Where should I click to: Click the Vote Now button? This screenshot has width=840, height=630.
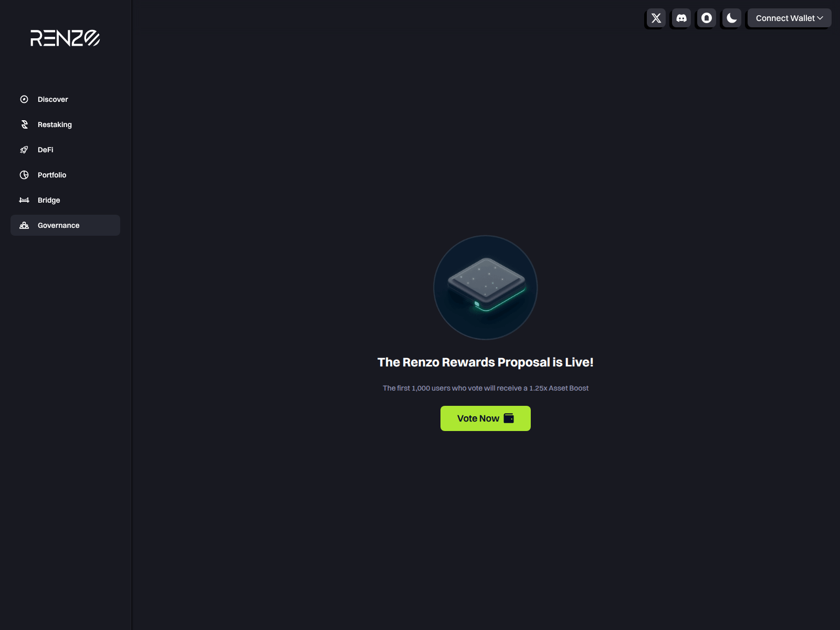[x=486, y=418]
